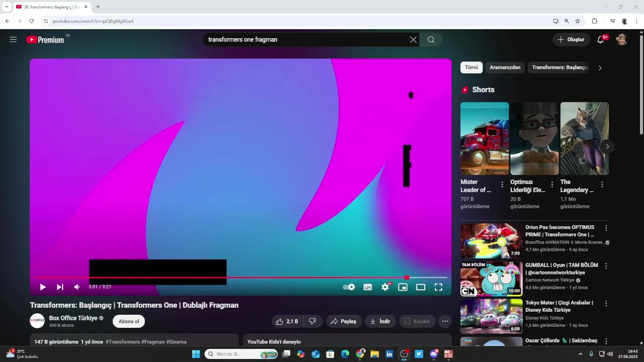This screenshot has width=644, height=362.
Task: Like the video with thumbs up
Action: click(x=287, y=321)
